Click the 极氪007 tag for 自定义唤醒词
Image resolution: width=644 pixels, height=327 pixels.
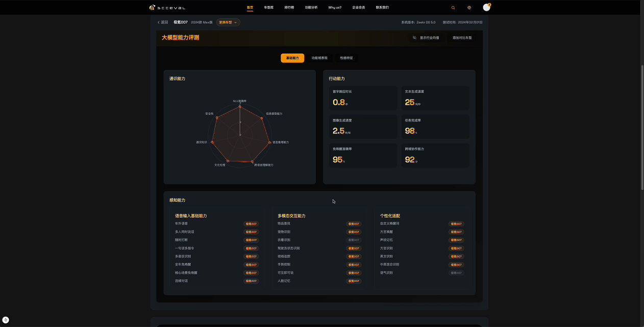[x=456, y=224]
